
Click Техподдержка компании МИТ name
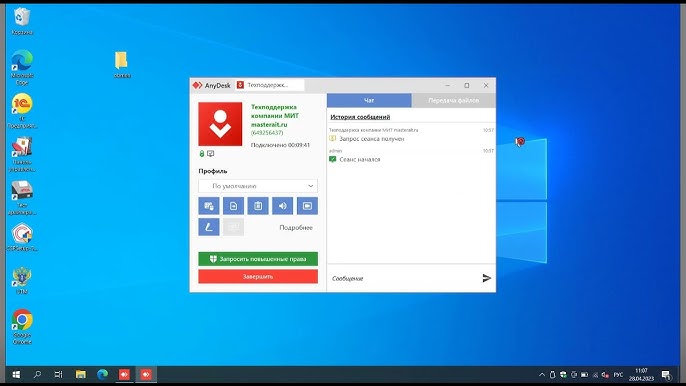275,111
